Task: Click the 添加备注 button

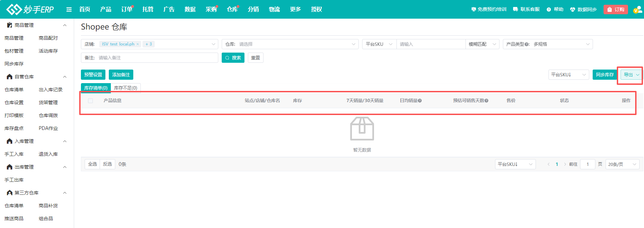Action: click(x=121, y=75)
